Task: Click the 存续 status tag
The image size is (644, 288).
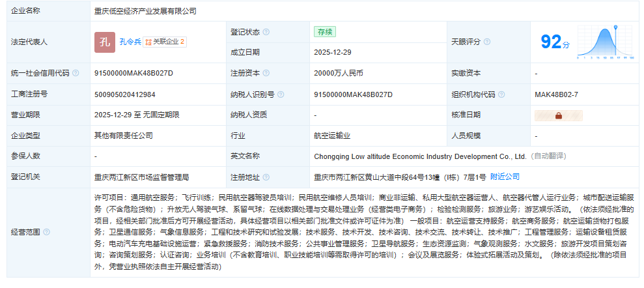Action: (326, 32)
